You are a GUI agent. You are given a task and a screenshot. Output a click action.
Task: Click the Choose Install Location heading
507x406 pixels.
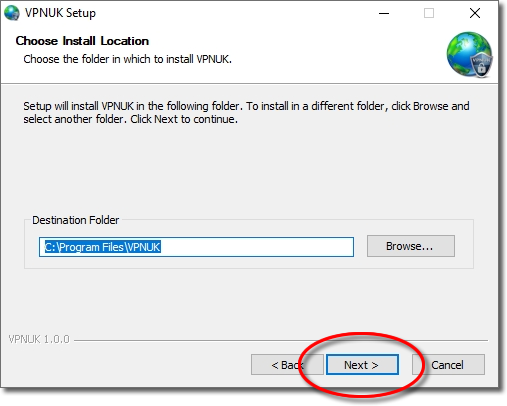click(x=82, y=41)
